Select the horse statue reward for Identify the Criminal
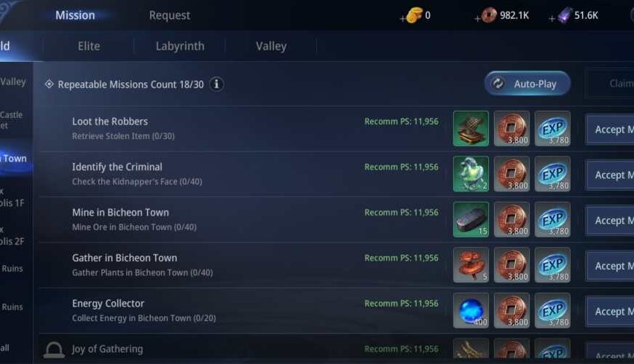The height and width of the screenshot is (364, 634). point(471,174)
